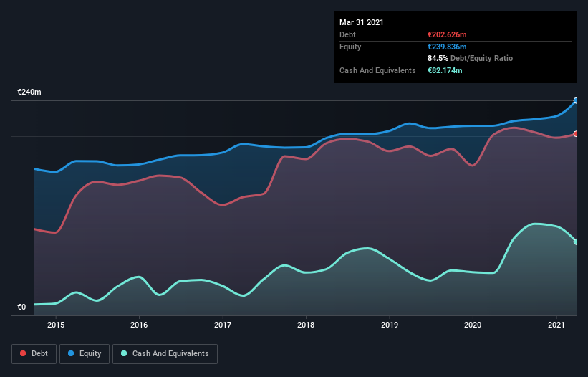This screenshot has height=377, width=588.
Task: Click the 2020 x-axis label
Action: (x=473, y=325)
